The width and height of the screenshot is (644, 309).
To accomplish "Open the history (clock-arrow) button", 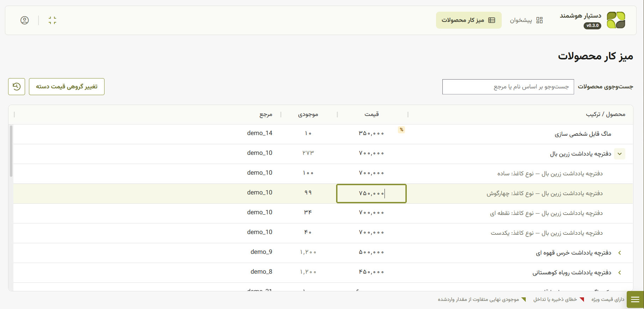I will (x=17, y=87).
